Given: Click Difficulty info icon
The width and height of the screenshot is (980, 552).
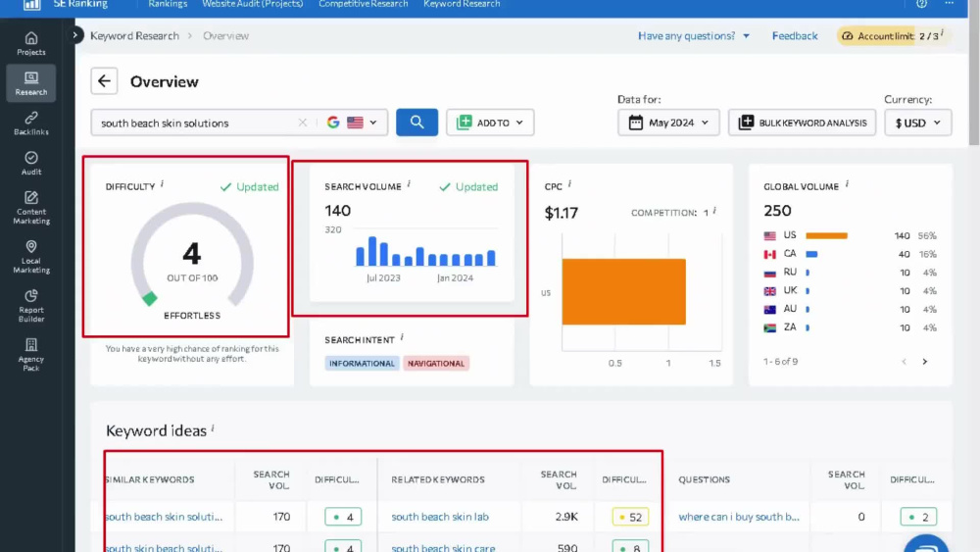Looking at the screenshot, I should [163, 183].
